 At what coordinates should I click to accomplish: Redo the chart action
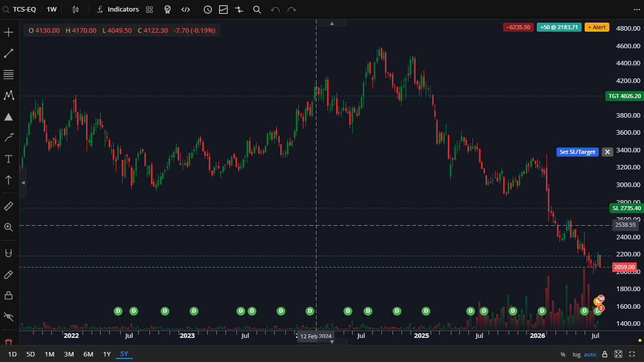(291, 10)
